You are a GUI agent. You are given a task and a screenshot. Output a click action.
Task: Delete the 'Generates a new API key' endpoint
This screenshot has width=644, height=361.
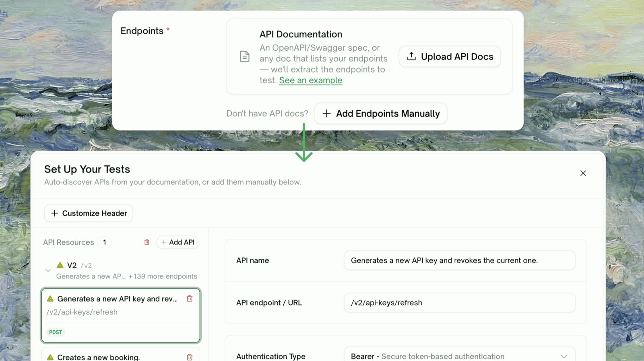point(190,299)
